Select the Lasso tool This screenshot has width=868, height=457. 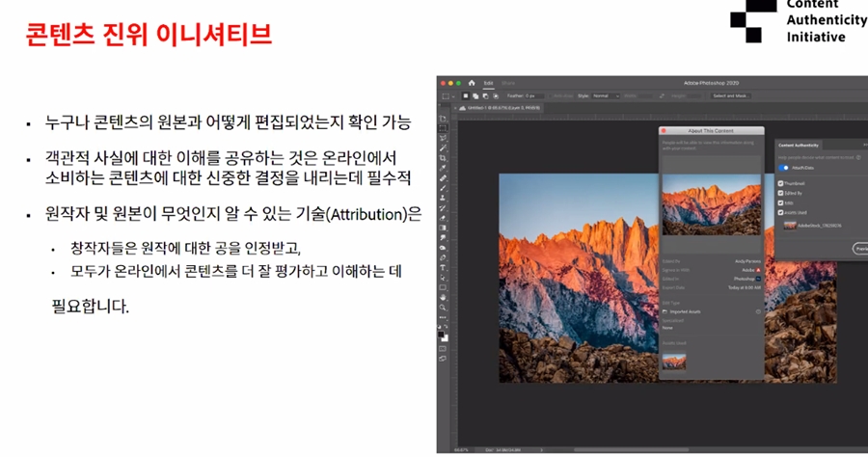tap(443, 138)
